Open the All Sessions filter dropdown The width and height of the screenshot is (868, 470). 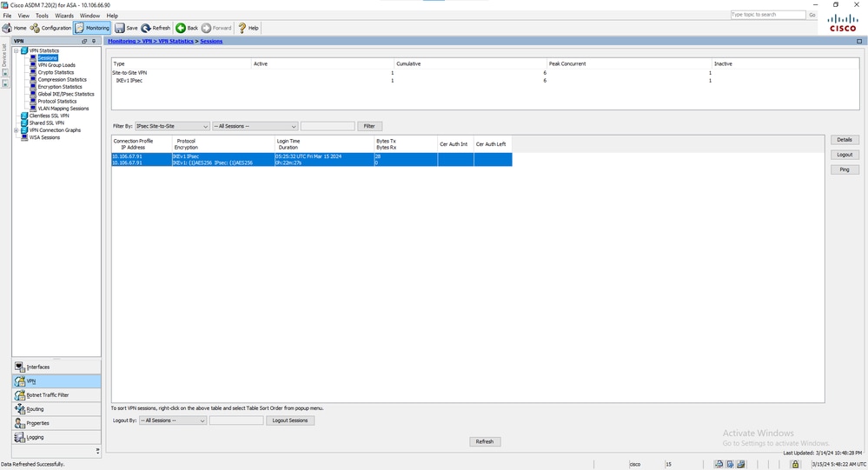[x=255, y=126]
